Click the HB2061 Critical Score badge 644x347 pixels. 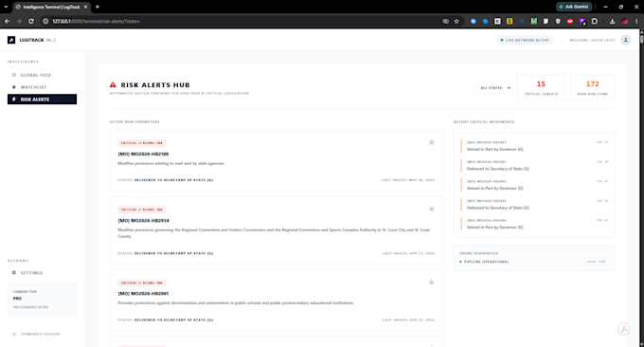tap(141, 283)
